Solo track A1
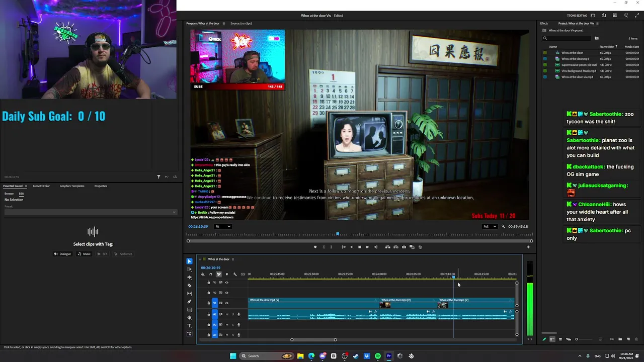644x362 pixels. tap(233, 314)
